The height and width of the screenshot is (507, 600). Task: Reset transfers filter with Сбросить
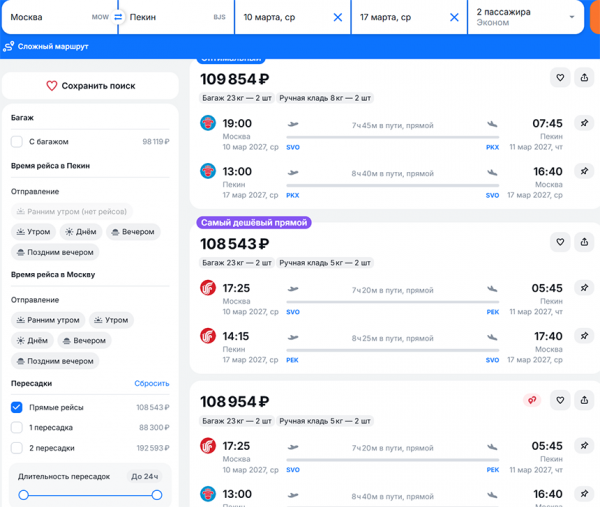(152, 383)
